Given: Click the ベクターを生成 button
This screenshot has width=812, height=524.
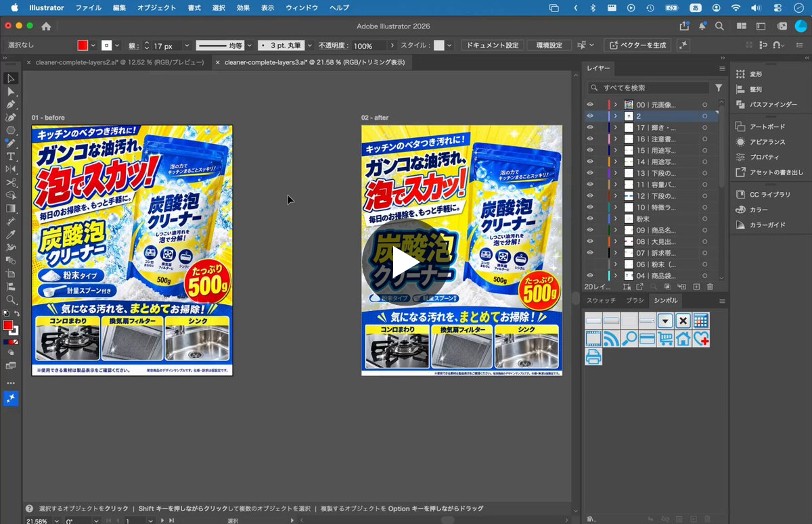Looking at the screenshot, I should (637, 45).
